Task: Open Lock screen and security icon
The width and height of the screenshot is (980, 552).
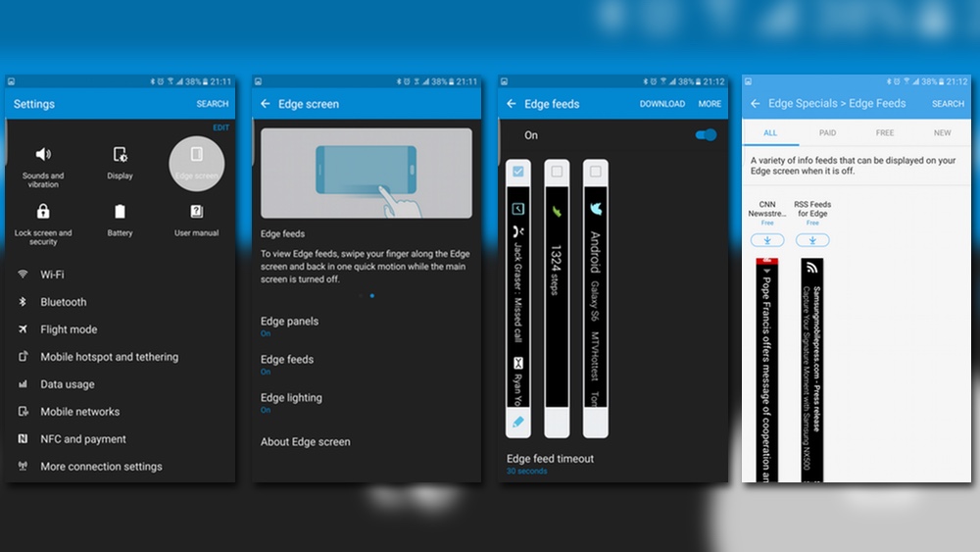Action: pos(43,212)
